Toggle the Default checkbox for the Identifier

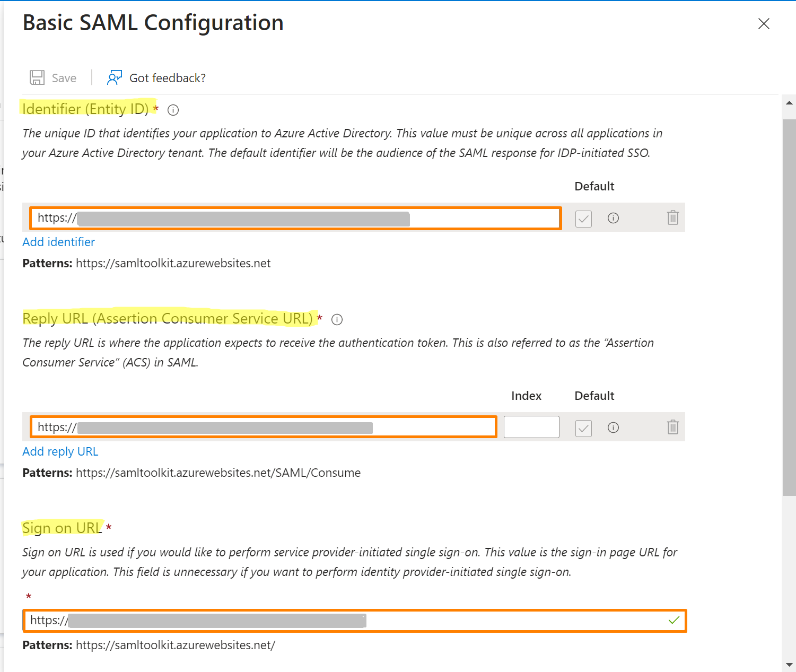click(583, 219)
